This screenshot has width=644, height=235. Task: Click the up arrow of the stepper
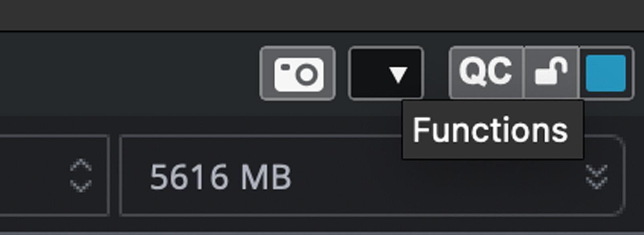81,165
